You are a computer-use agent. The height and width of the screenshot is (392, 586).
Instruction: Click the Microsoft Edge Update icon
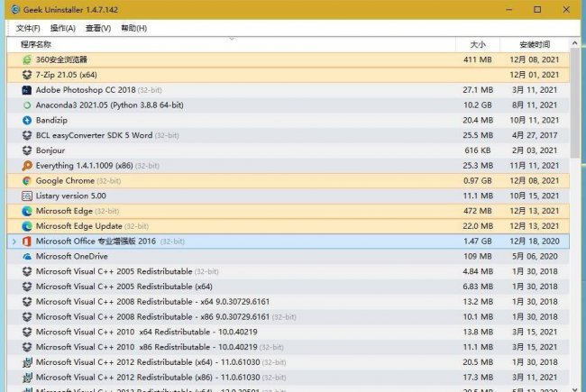(x=27, y=226)
